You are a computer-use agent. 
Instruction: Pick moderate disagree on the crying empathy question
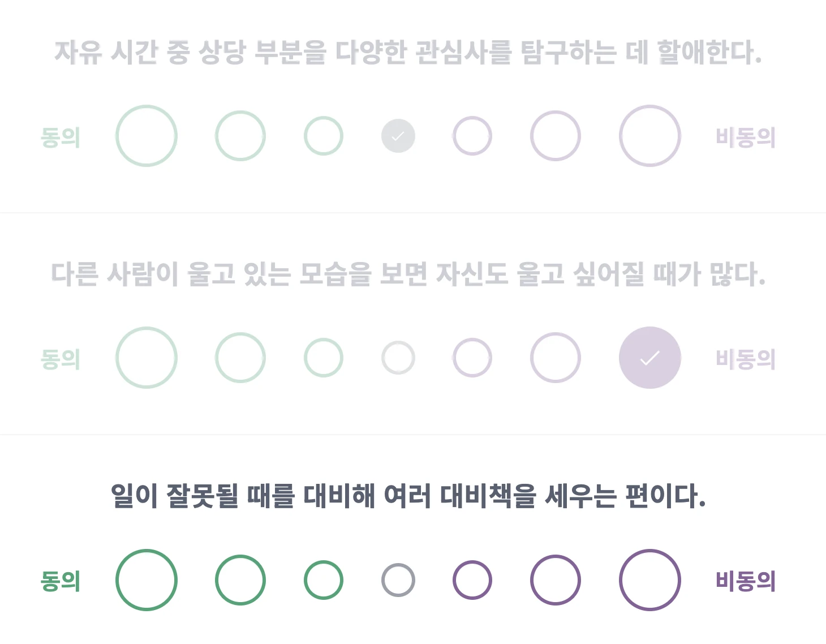click(555, 358)
